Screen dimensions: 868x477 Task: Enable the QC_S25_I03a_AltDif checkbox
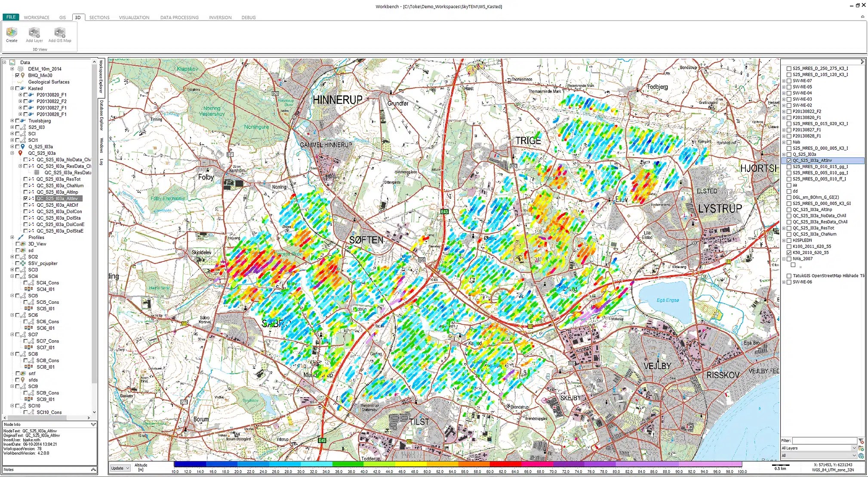(x=26, y=205)
